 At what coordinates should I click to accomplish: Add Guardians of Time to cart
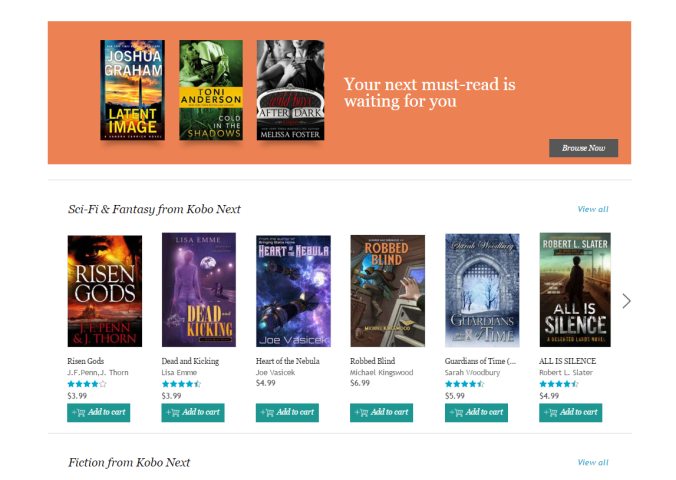(475, 412)
